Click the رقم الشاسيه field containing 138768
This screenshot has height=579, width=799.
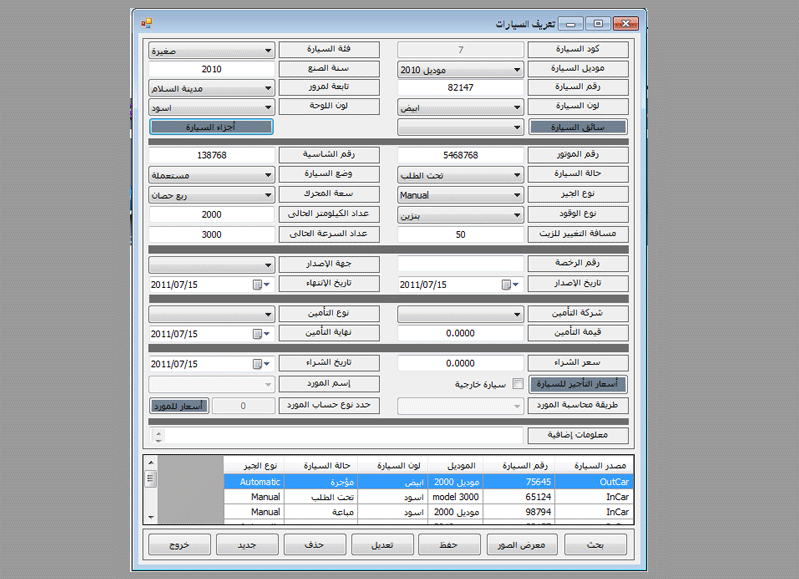pyautogui.click(x=211, y=155)
